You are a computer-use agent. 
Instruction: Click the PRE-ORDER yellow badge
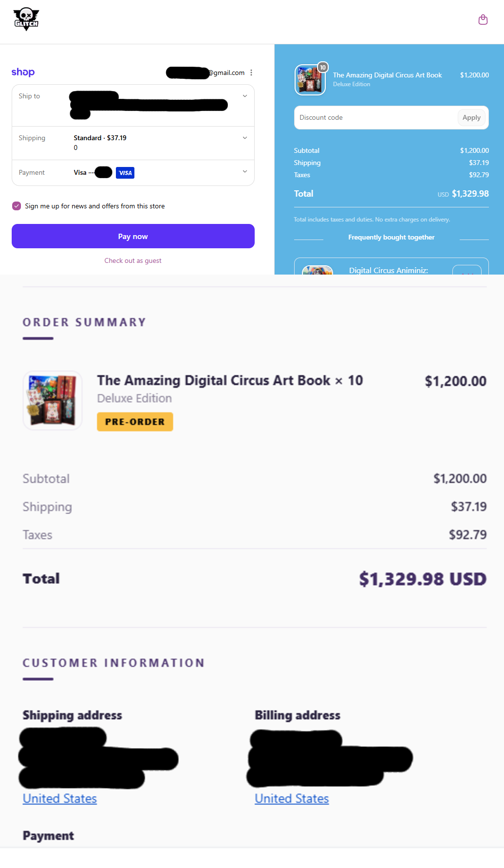tap(135, 422)
